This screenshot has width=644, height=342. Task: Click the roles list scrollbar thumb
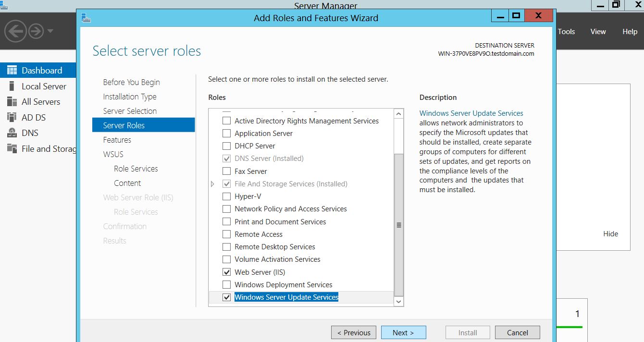coord(398,224)
